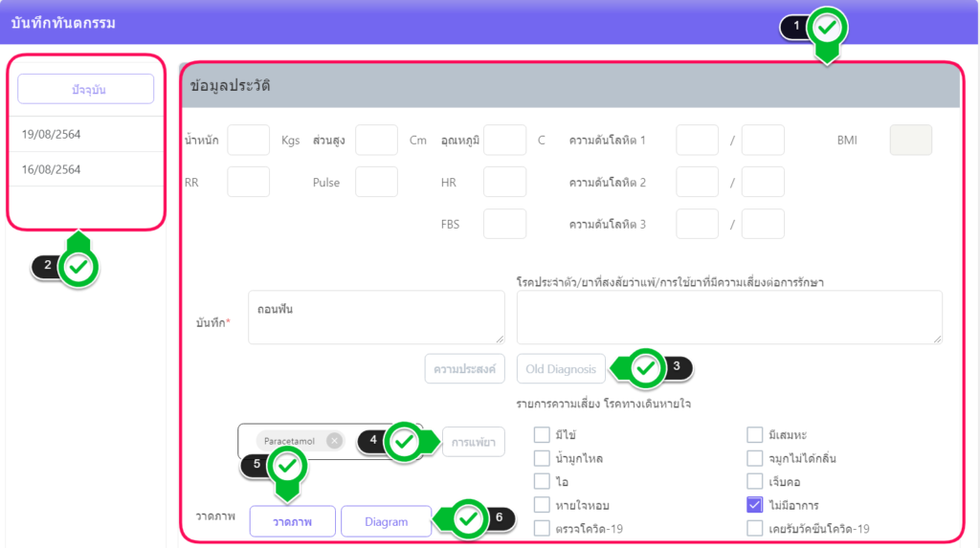This screenshot has height=548, width=980.
Task: Toggle the หายใจหอบ checkbox
Action: (542, 505)
